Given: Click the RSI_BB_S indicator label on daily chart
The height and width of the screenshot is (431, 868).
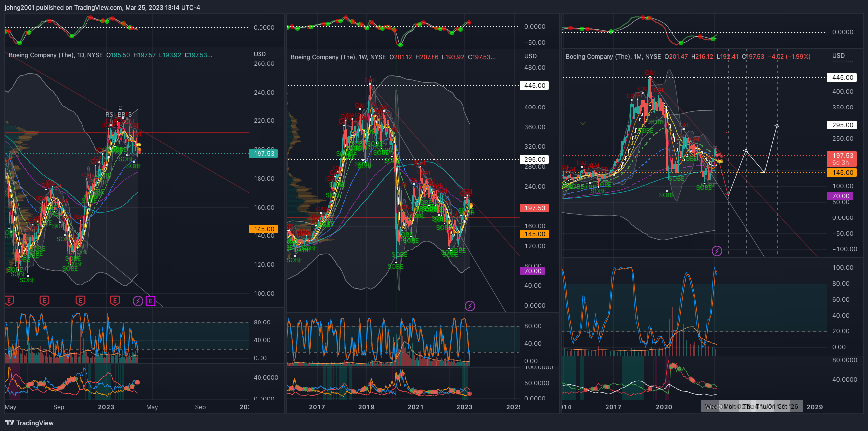Looking at the screenshot, I should pos(119,115).
